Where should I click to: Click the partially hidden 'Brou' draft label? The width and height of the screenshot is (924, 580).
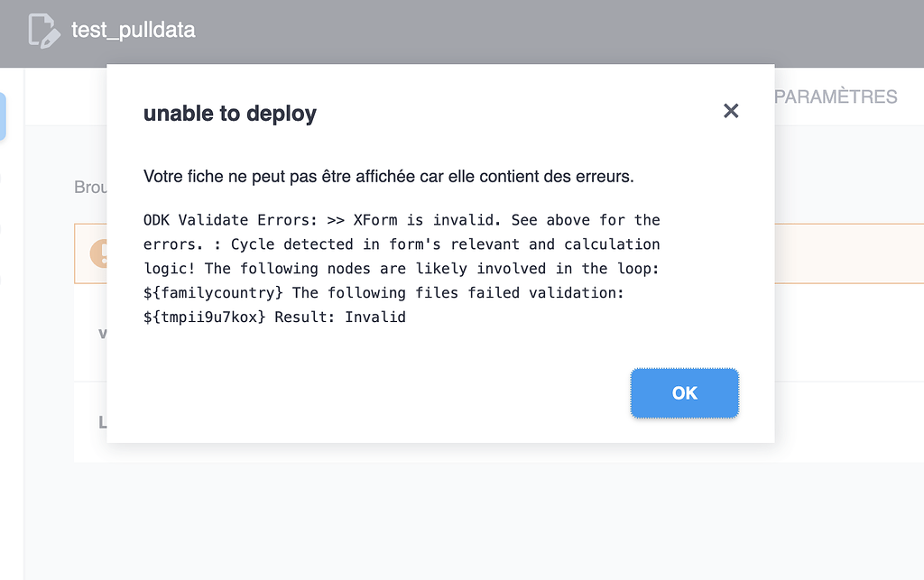coord(90,188)
